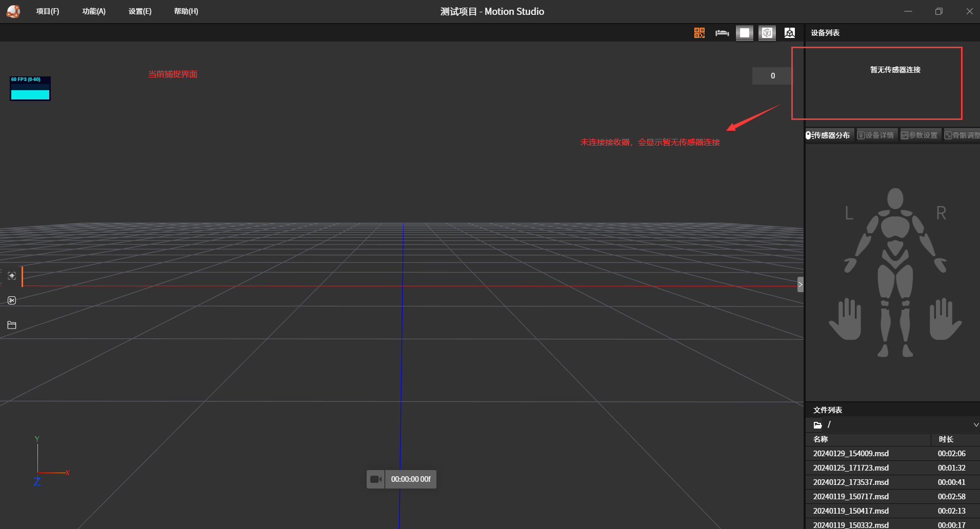Select the scissors clip tool icon
The image size is (980, 529).
click(11, 300)
